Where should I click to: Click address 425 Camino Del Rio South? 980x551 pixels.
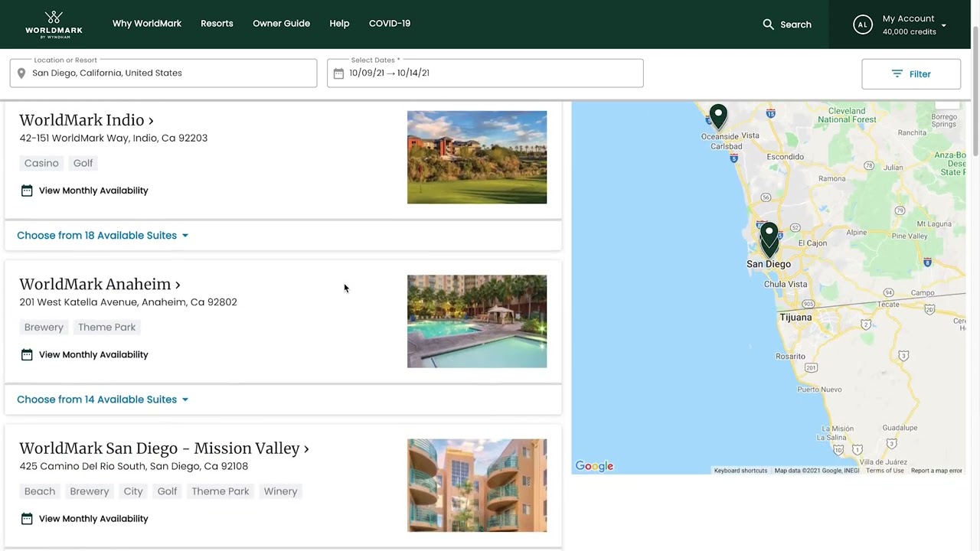pos(133,466)
